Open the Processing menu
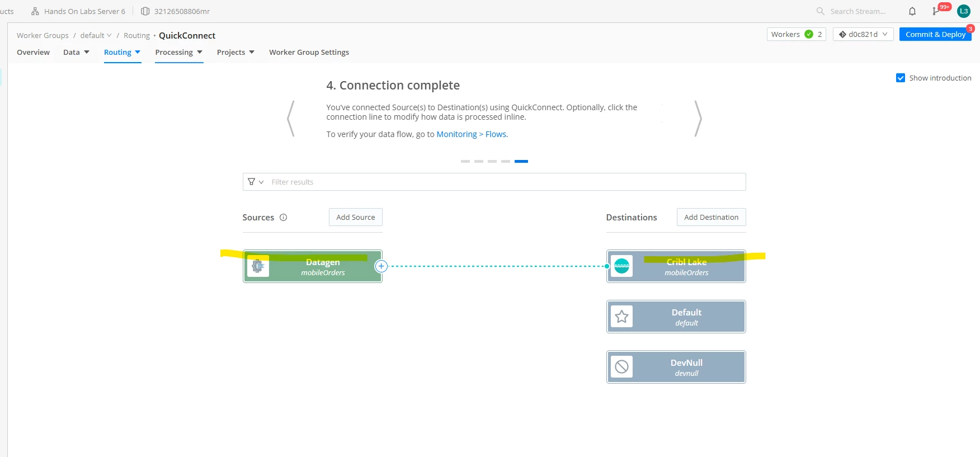 [179, 52]
